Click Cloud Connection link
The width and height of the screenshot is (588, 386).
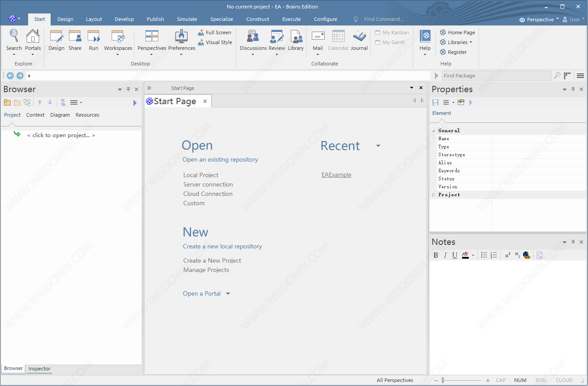208,194
